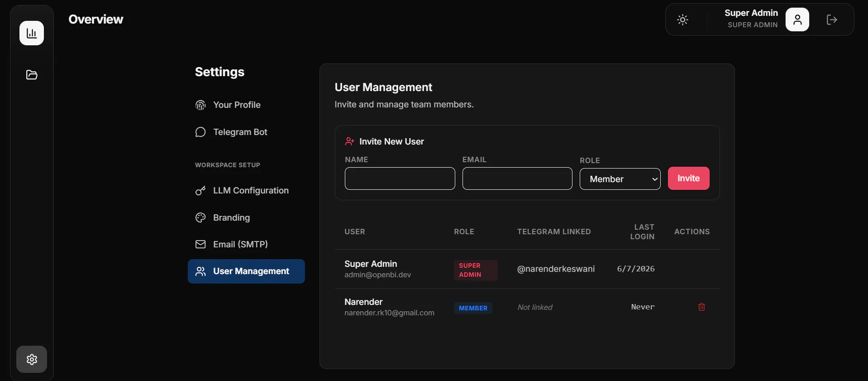The width and height of the screenshot is (868, 381).
Task: Click the Super Admin user name in table
Action: click(x=371, y=264)
